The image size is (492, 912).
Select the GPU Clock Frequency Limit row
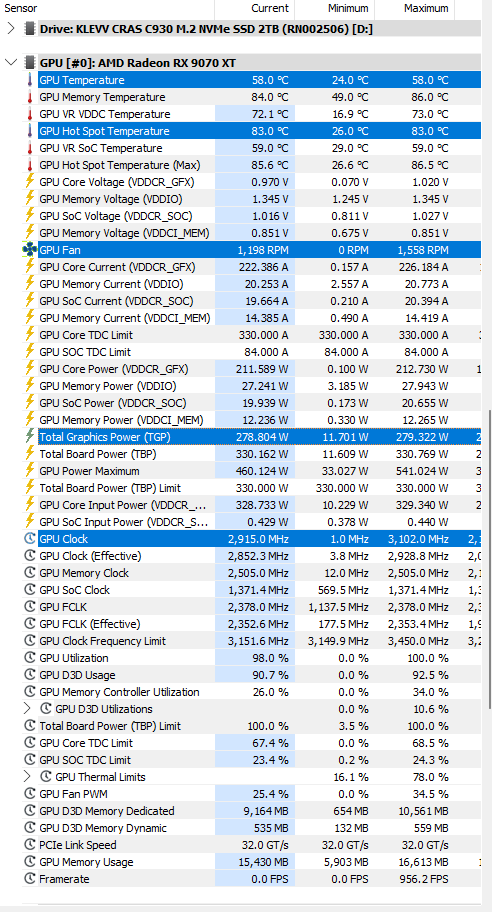260,641
